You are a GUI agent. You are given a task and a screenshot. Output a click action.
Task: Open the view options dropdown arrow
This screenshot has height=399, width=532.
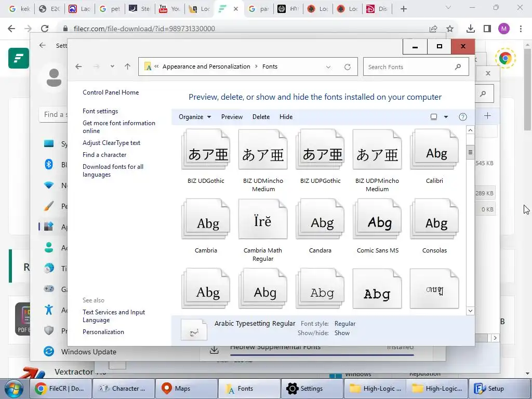coord(446,117)
